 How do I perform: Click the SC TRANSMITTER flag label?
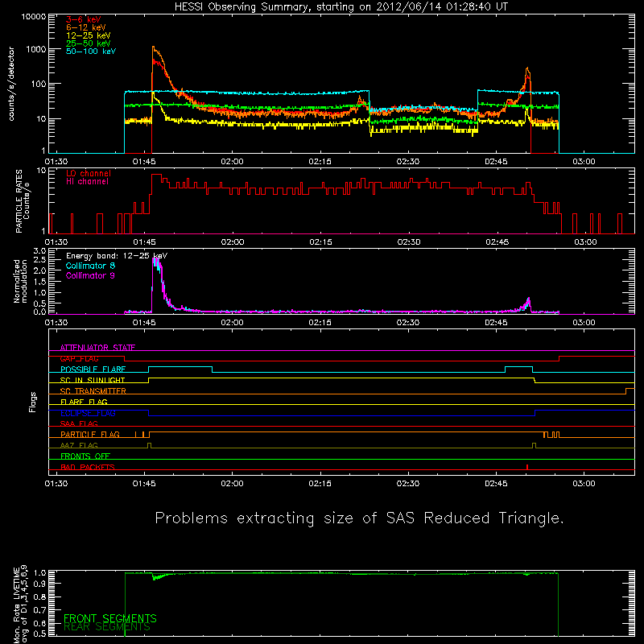click(93, 391)
